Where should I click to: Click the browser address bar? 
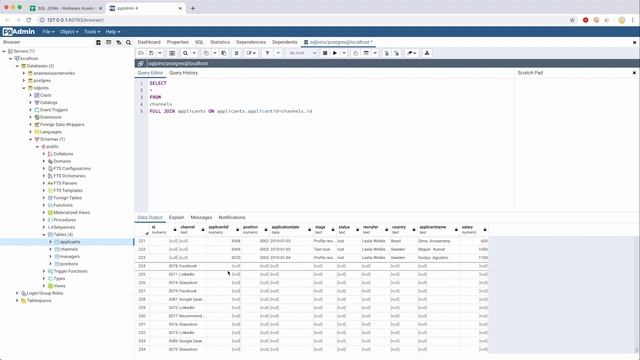[302, 20]
